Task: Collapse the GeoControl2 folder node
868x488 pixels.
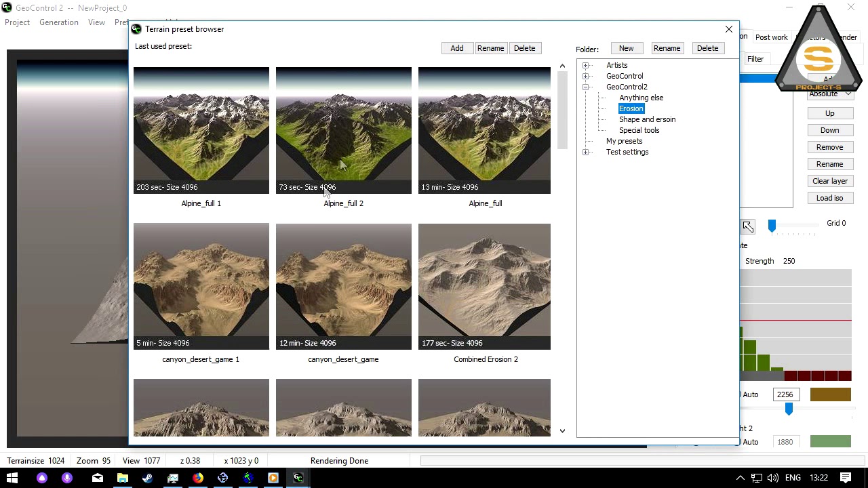Action: (586, 87)
